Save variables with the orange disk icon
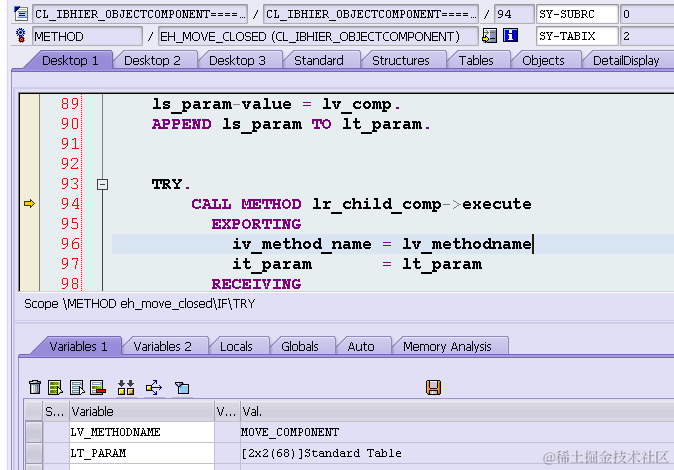This screenshot has height=470, width=674. tap(433, 387)
